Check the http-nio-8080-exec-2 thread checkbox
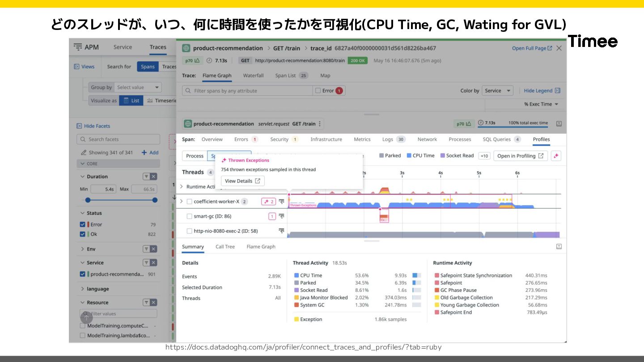 point(189,231)
